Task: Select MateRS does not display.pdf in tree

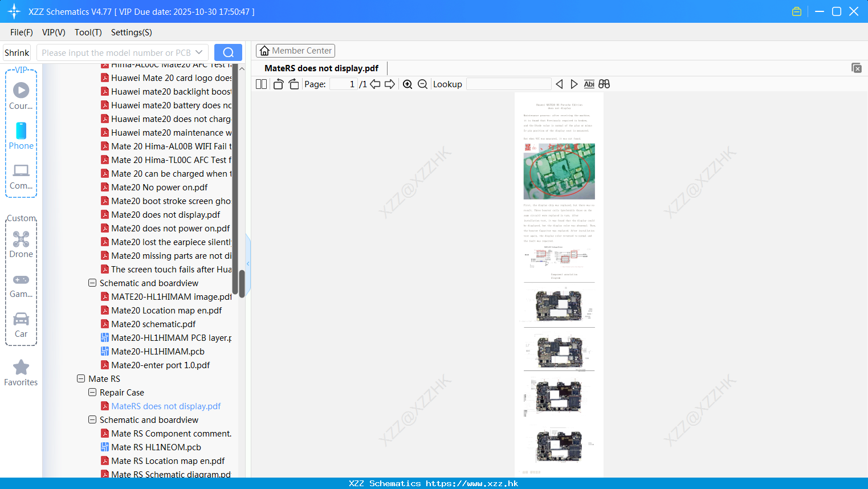Action: tap(166, 406)
